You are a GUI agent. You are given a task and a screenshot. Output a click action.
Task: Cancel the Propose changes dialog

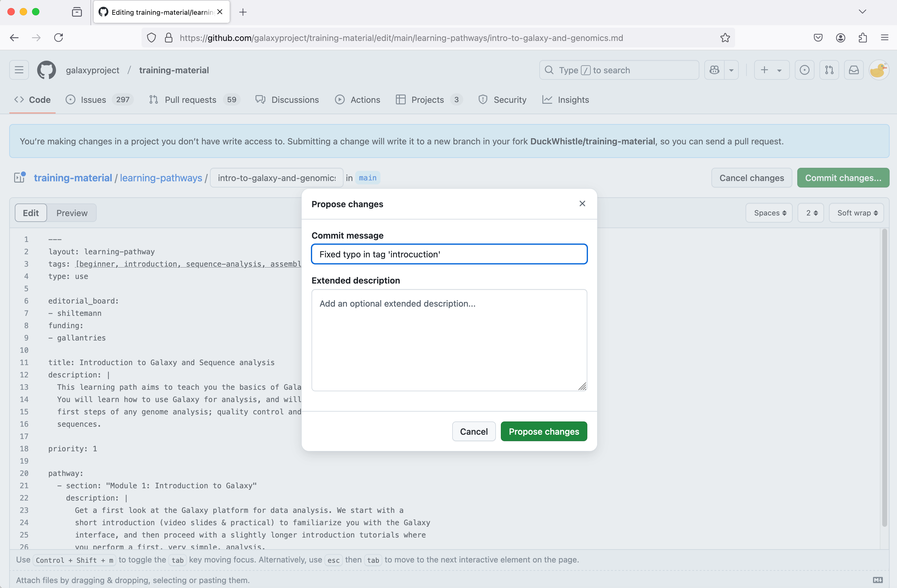point(474,431)
